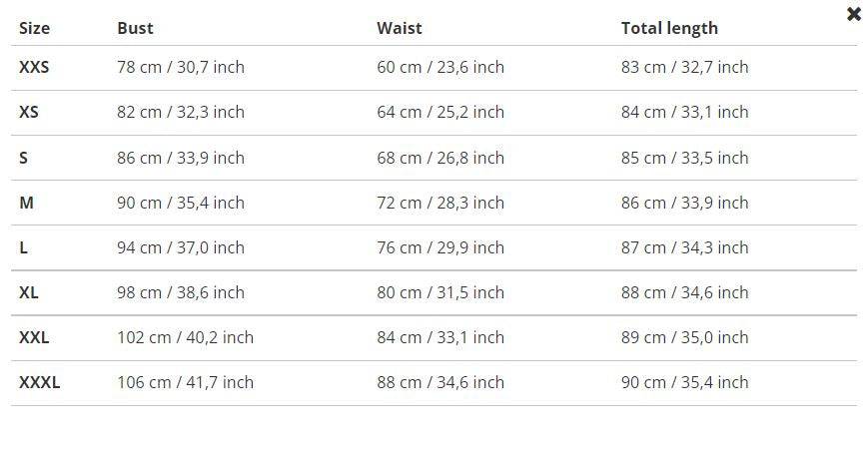Click the 78 cm bust measurement
This screenshot has width=868, height=454.
pos(180,67)
